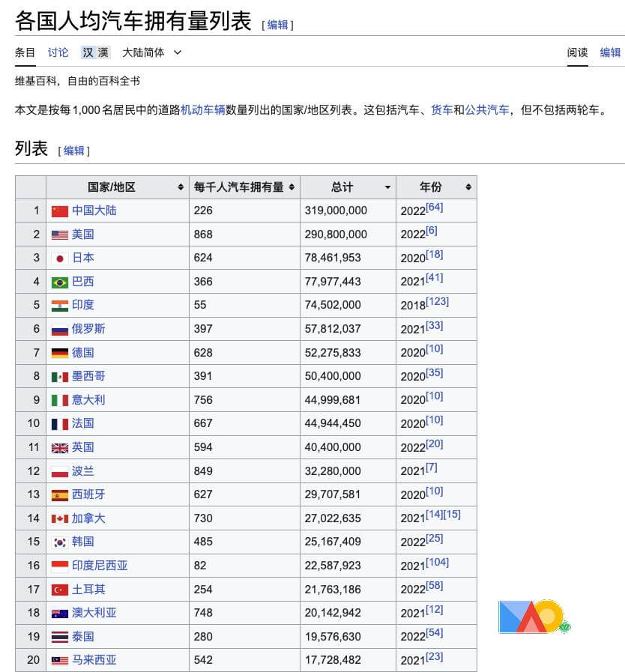Click the South Korea flag icon

[x=59, y=542]
